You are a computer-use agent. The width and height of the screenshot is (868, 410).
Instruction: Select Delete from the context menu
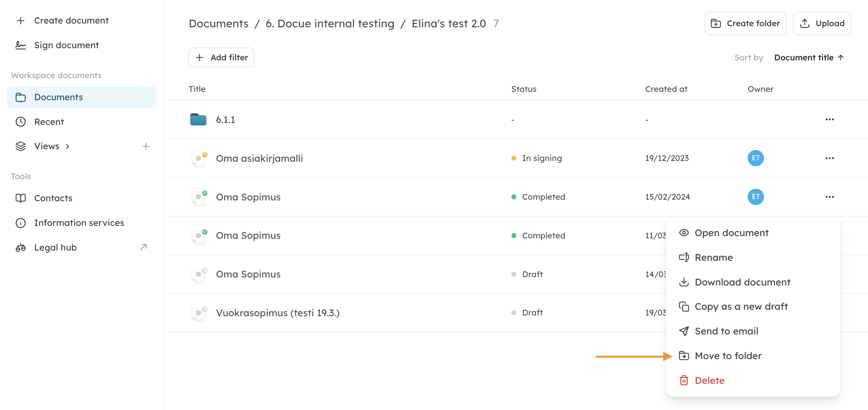pyautogui.click(x=709, y=380)
